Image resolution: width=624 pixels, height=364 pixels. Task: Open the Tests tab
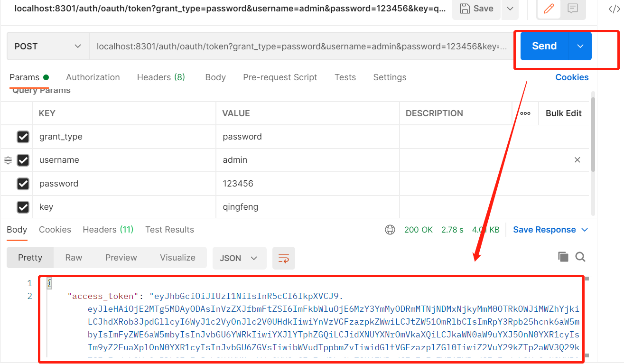[x=345, y=77]
